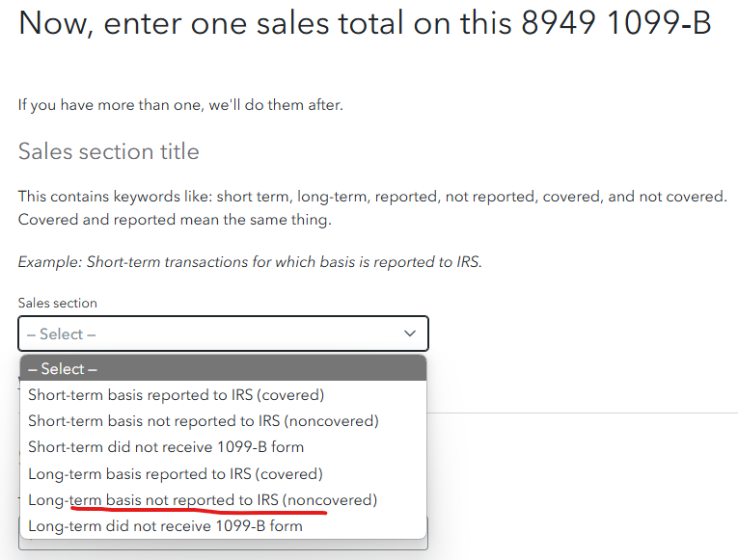Open the Sales section select box
738x560 pixels.
tap(223, 333)
